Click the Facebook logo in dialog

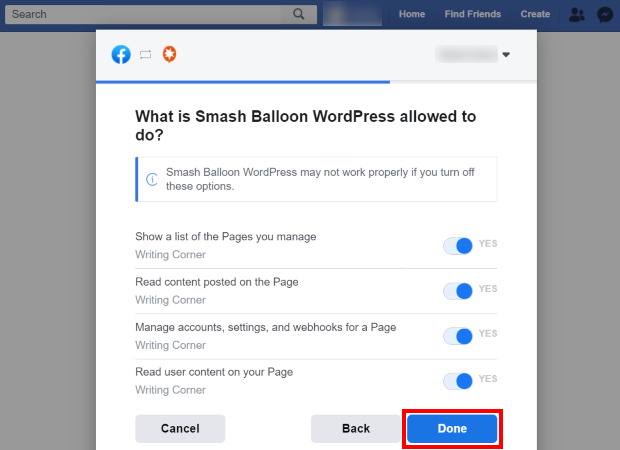point(121,54)
